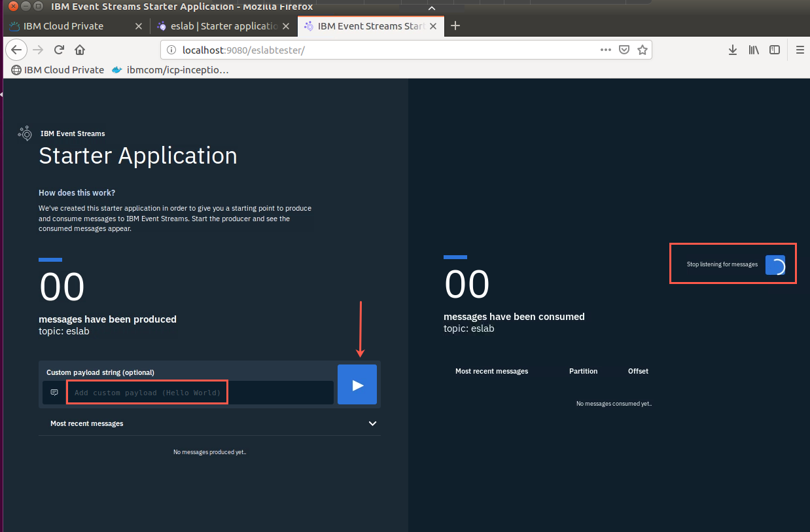Screen dimensions: 810x532
Task: Go back to previous page
Action: [16, 50]
